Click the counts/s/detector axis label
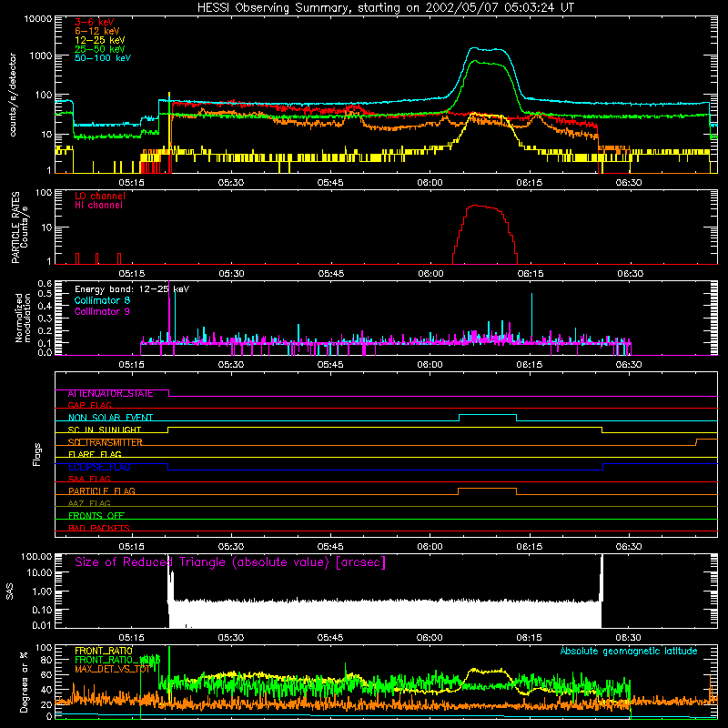Viewport: 728px width, 728px height. click(x=13, y=95)
